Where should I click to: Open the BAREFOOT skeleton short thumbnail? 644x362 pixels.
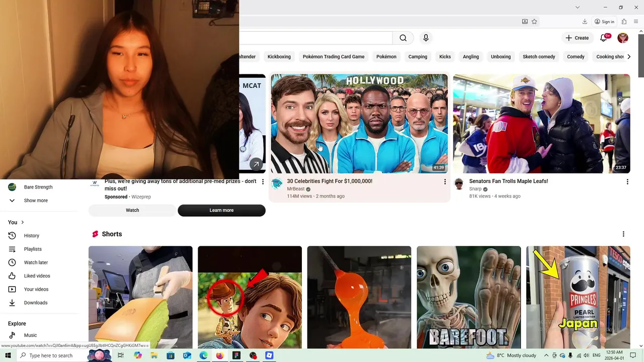click(x=468, y=297)
